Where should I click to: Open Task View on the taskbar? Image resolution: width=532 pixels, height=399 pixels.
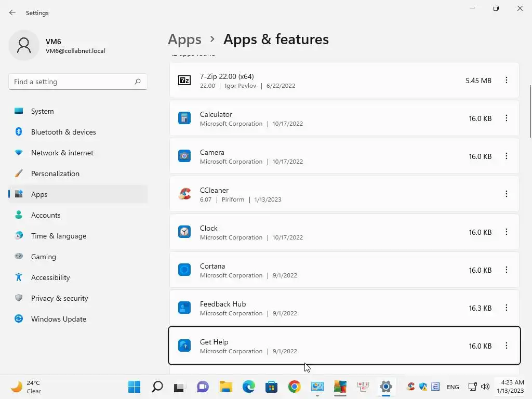click(180, 387)
